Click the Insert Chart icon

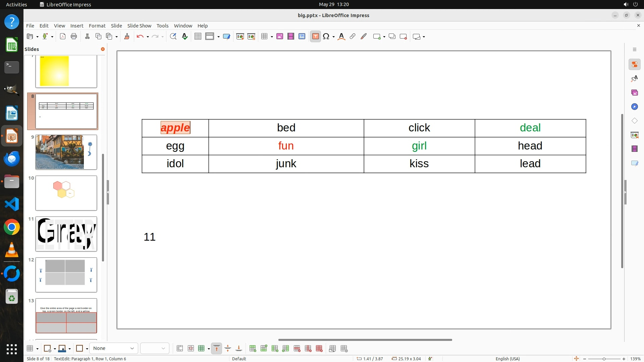tap(302, 37)
